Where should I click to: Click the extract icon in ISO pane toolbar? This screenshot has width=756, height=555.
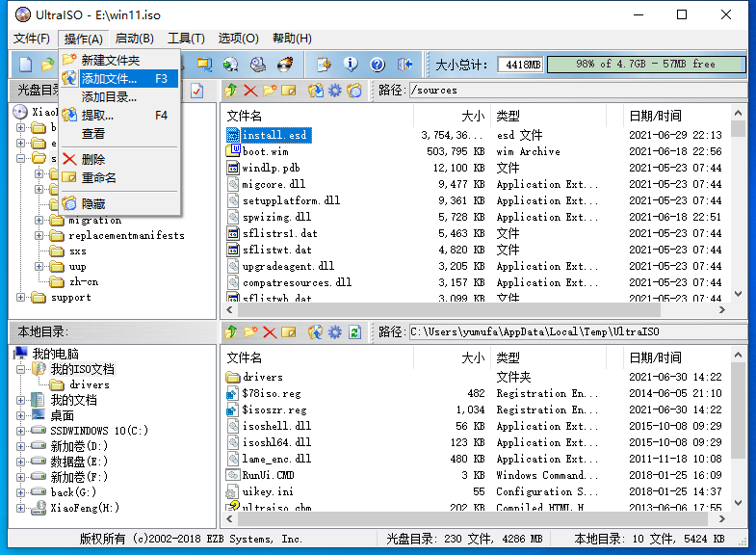[316, 91]
